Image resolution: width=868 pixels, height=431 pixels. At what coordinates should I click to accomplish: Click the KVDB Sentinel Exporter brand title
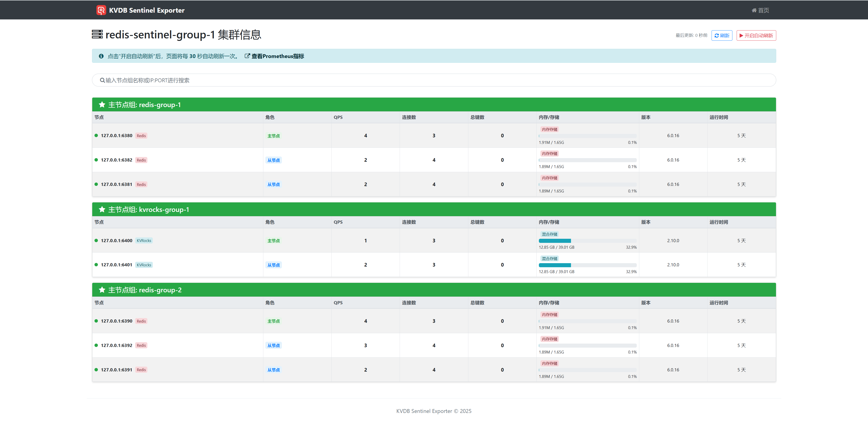tap(146, 10)
